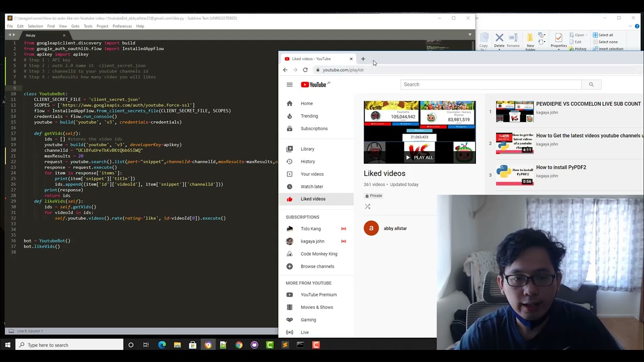644x362 pixels.
Task: Click Delete in File Explorer ribbon
Action: click(499, 40)
